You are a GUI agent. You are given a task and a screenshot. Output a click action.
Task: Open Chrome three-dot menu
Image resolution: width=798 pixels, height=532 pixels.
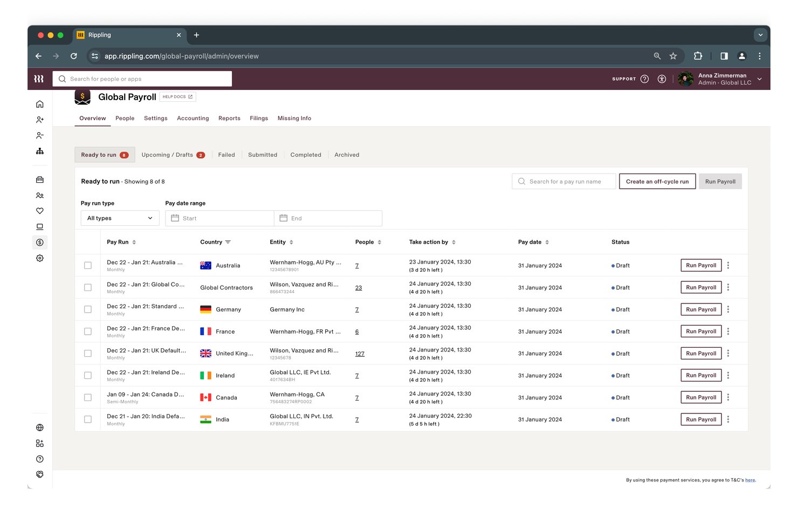(x=759, y=56)
